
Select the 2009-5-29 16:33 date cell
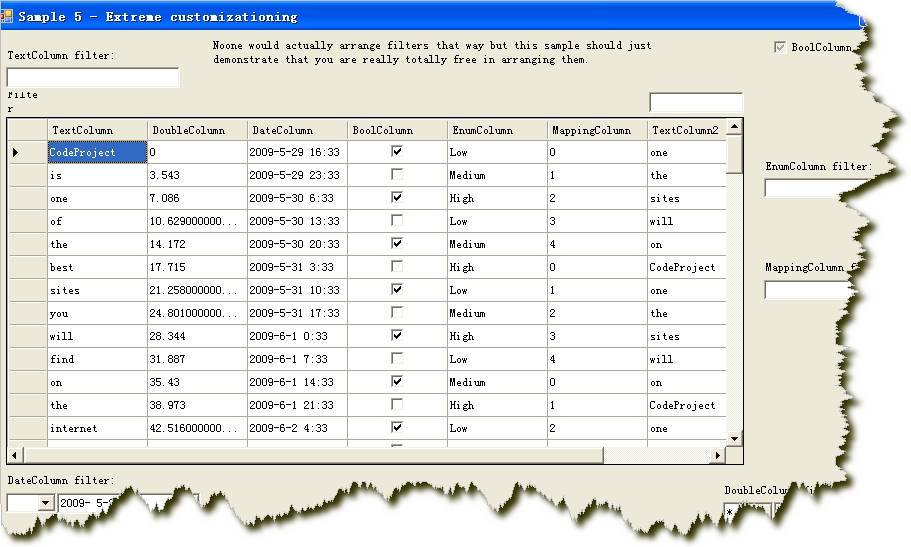(x=297, y=152)
